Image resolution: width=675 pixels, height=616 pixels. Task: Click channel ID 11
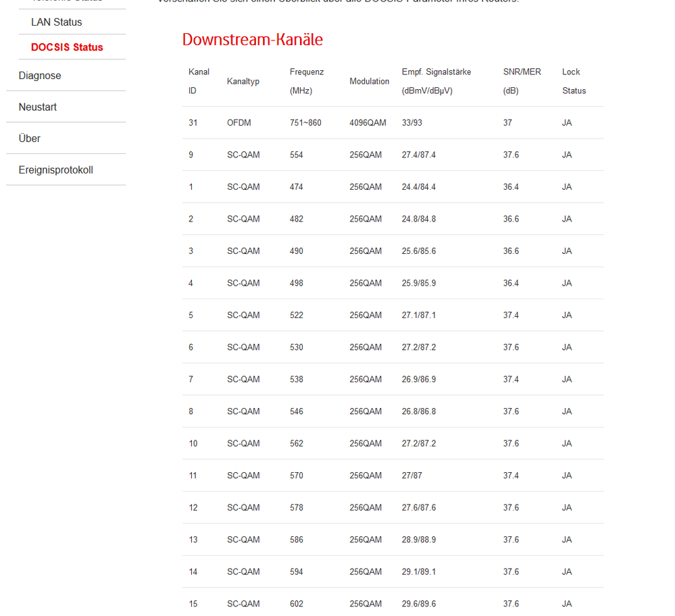(x=193, y=476)
